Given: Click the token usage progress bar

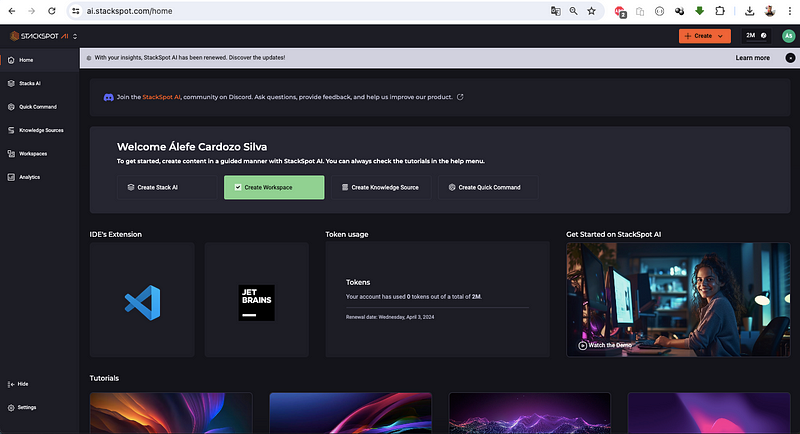Looking at the screenshot, I should tap(437, 308).
